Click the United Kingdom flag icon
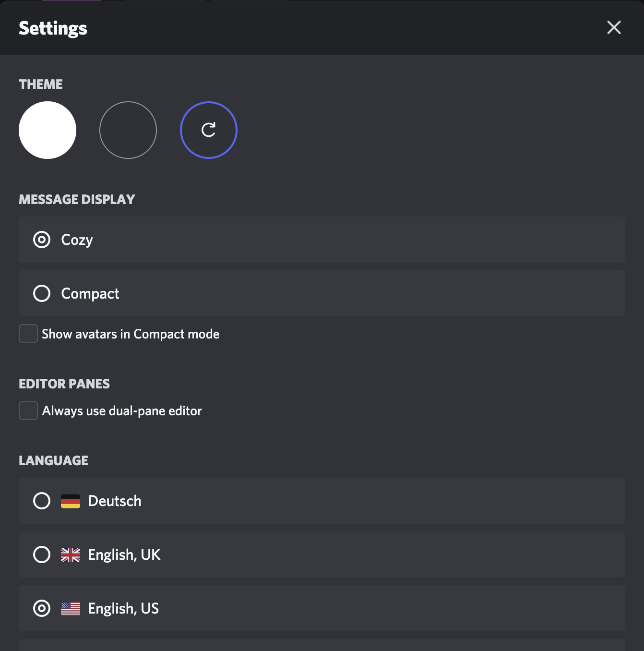The image size is (644, 651). click(x=71, y=555)
